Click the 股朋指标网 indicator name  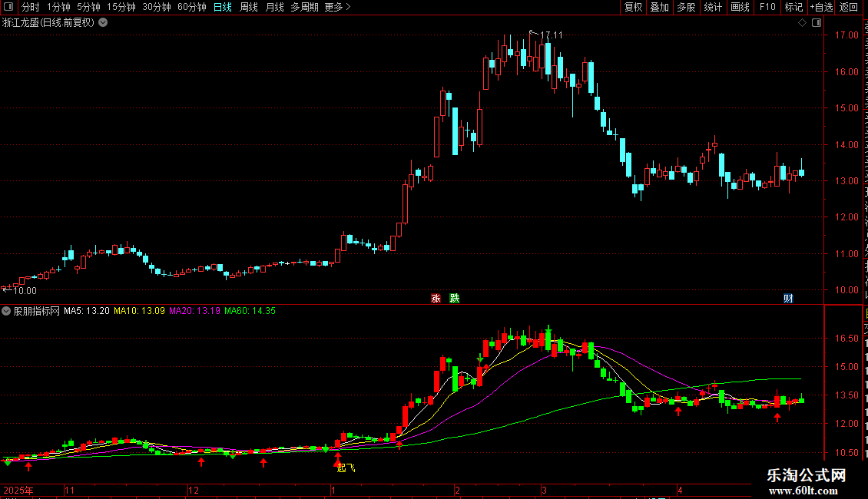click(x=37, y=311)
